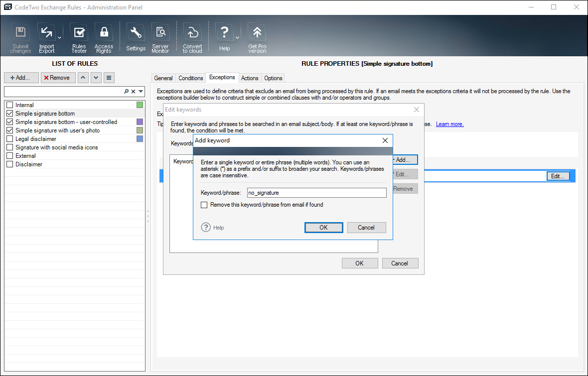This screenshot has height=376, width=588.
Task: Toggle Simple signature with user's photo checkbox
Action: [10, 130]
